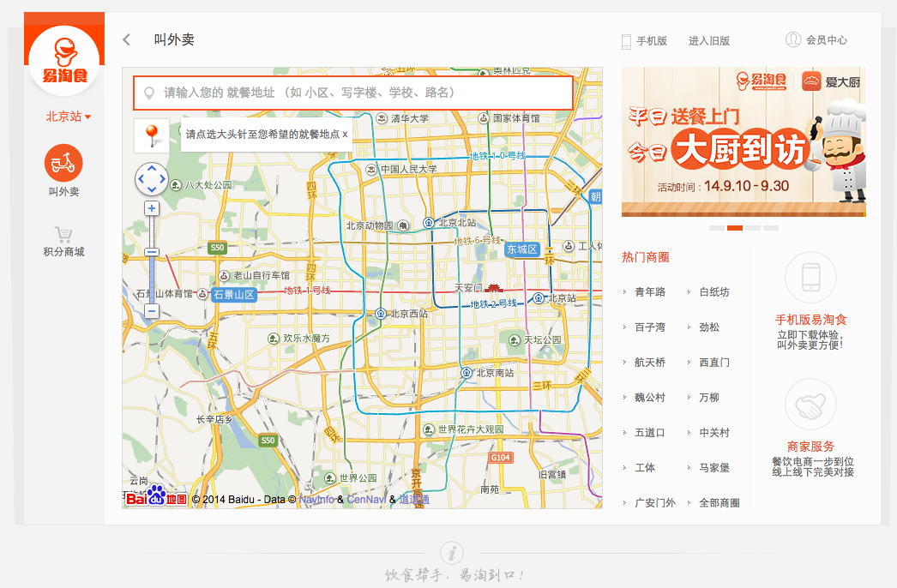This screenshot has width=897, height=588.
Task: Choose the 马家堡 business district
Action: pos(714,468)
